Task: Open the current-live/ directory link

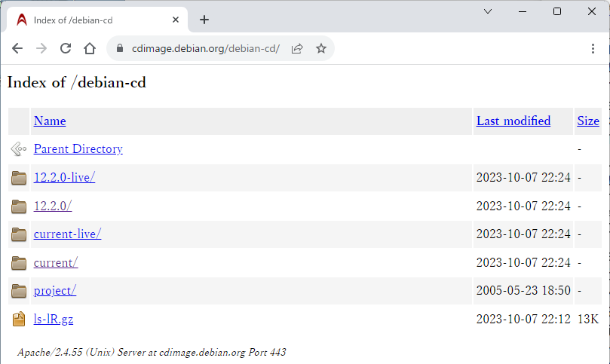Action: 67,234
